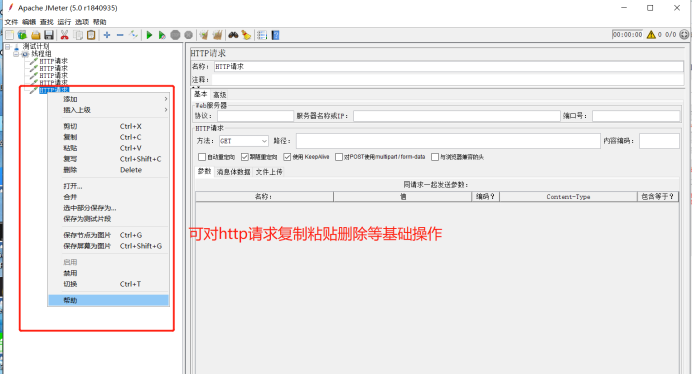
Task: Collapse all nodes with blue minus icon
Action: [120, 35]
